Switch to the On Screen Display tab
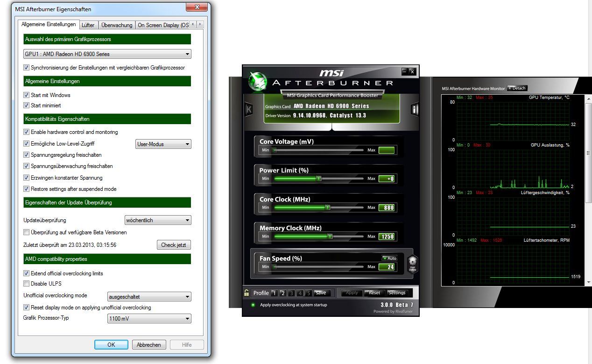 click(x=163, y=25)
